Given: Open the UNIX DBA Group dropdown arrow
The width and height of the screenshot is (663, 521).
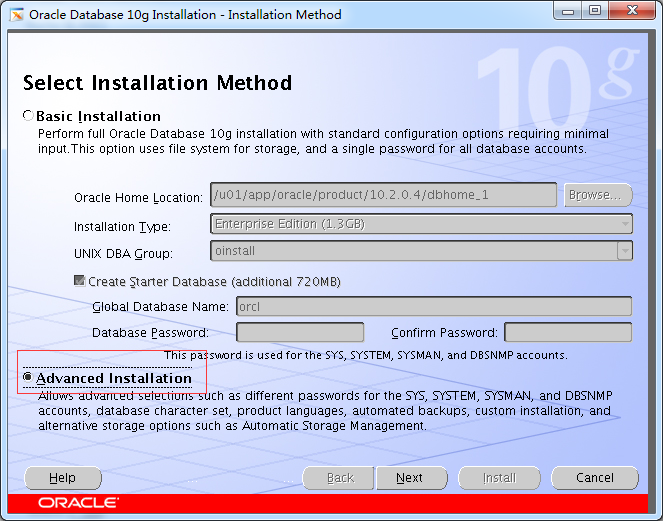Looking at the screenshot, I should tap(625, 251).
